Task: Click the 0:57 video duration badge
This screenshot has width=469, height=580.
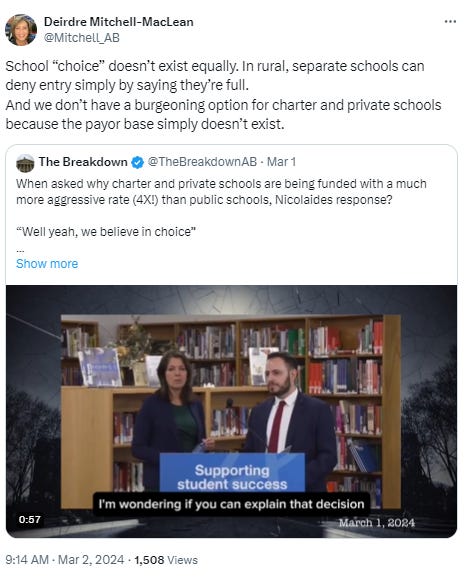Action: click(30, 519)
